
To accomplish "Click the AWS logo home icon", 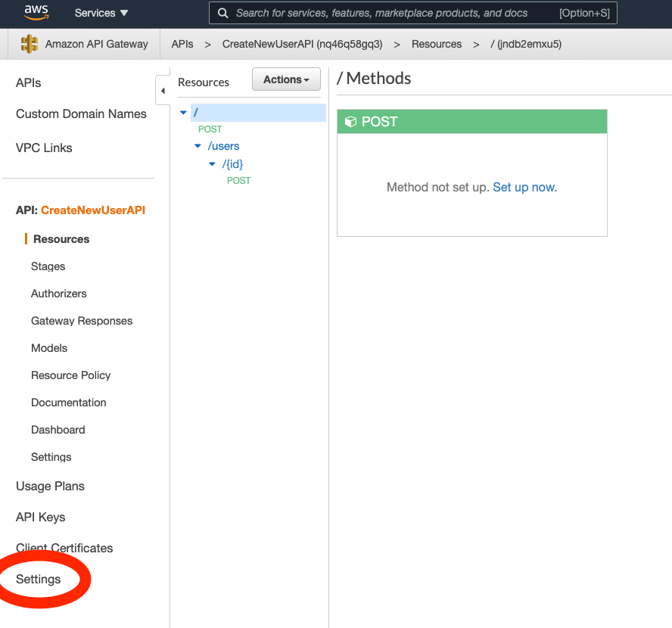I will coord(36,13).
